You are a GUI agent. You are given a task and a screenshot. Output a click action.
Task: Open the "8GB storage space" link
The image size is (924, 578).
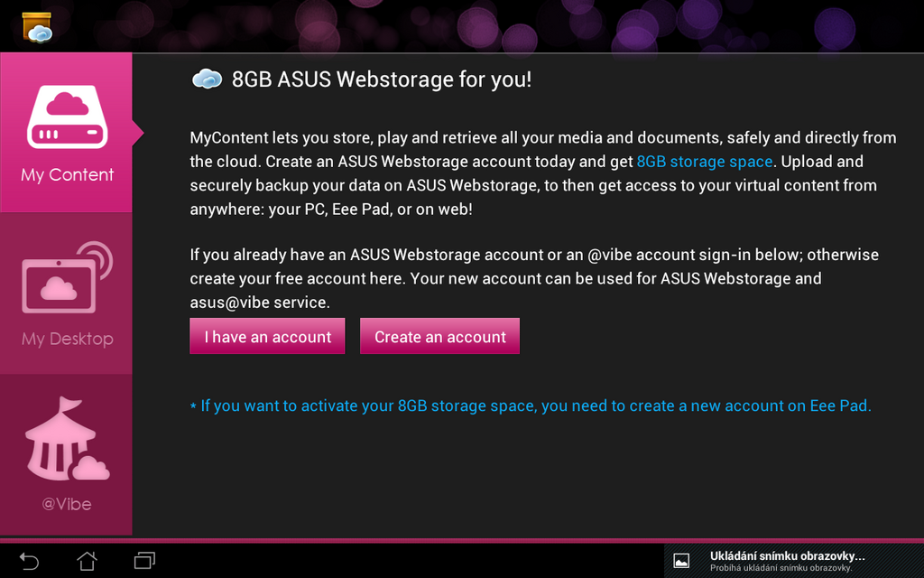pos(704,162)
